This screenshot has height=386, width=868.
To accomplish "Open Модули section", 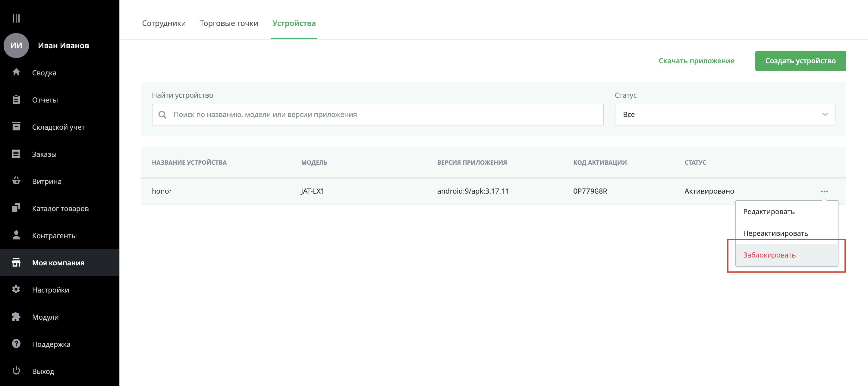I will [60, 317].
